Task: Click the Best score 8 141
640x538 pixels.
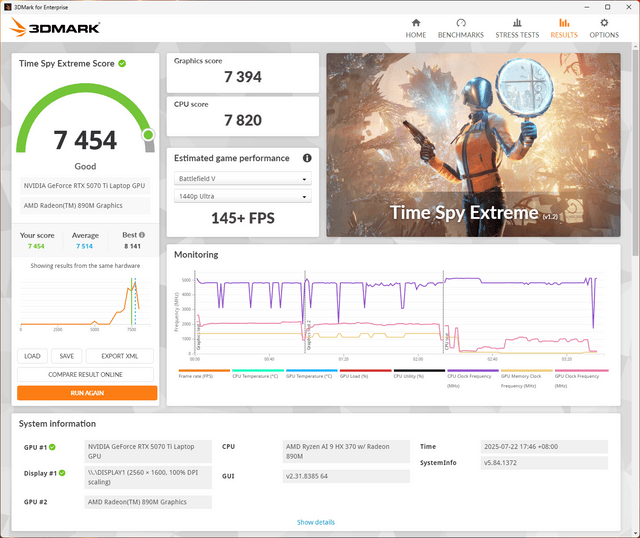Action: coord(133,246)
